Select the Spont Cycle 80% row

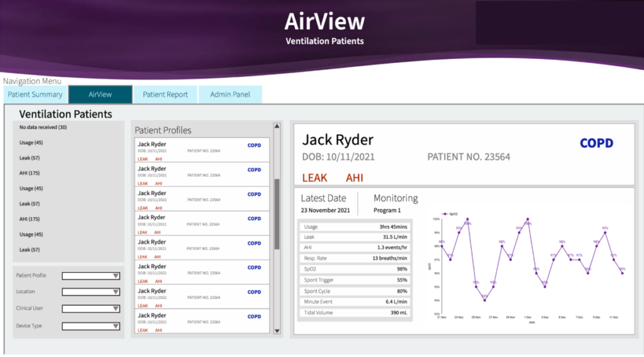click(x=355, y=291)
